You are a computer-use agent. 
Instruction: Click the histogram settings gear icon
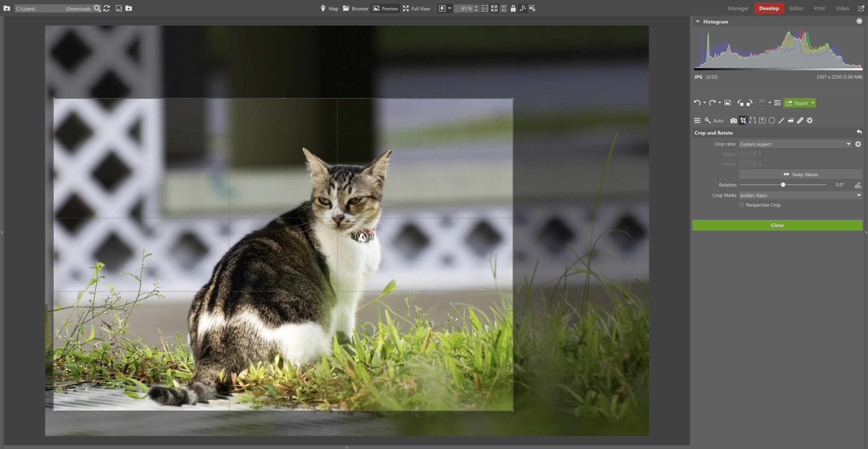tap(859, 21)
